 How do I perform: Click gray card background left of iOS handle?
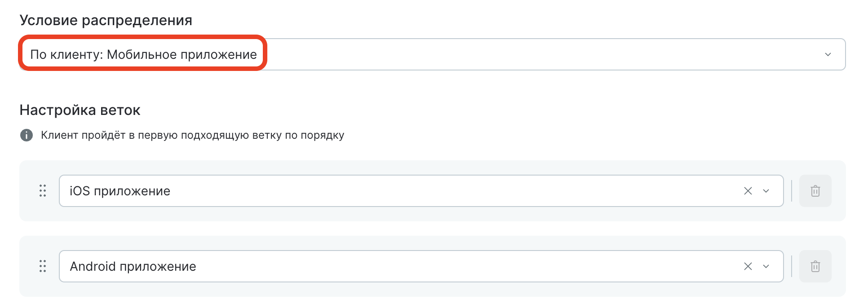[28, 191]
